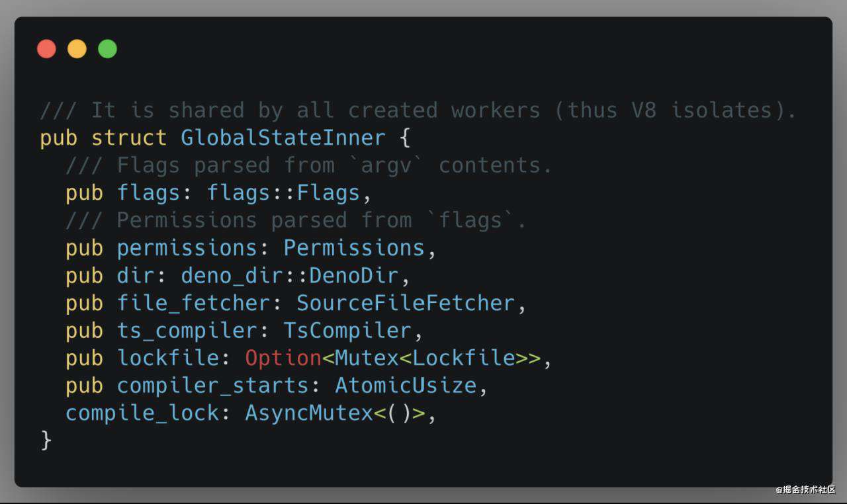Image resolution: width=847 pixels, height=504 pixels.
Task: Click the TsCompiler type name
Action: point(347,331)
